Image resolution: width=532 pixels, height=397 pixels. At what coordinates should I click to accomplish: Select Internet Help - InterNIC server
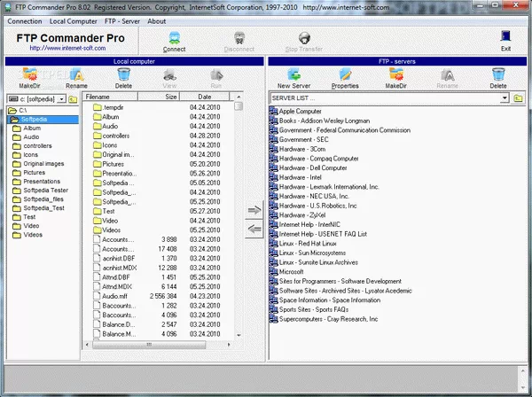309,224
